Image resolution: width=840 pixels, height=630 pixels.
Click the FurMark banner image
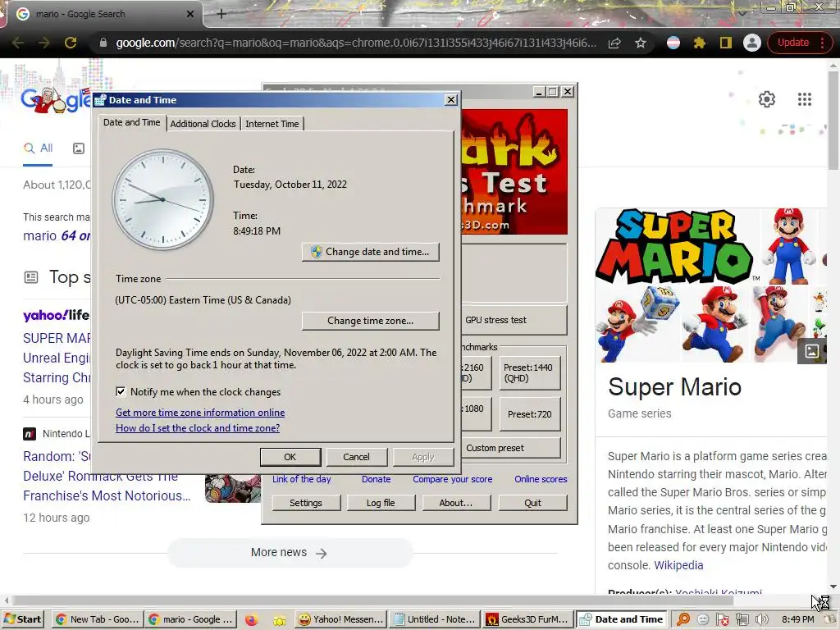(x=514, y=171)
